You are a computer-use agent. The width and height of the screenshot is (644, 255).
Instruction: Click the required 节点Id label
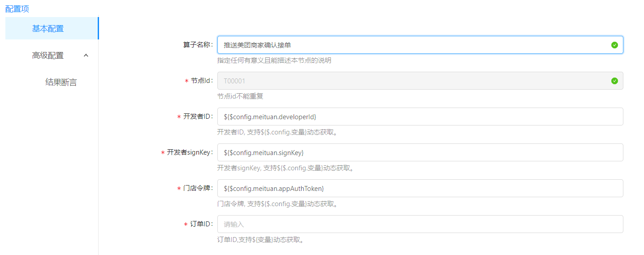coord(201,81)
